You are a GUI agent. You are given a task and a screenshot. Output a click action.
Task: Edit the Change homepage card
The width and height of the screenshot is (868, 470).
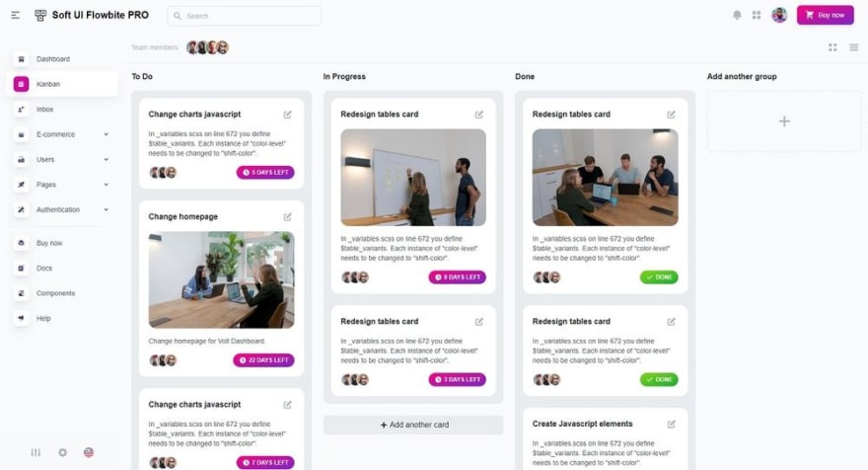coord(287,216)
